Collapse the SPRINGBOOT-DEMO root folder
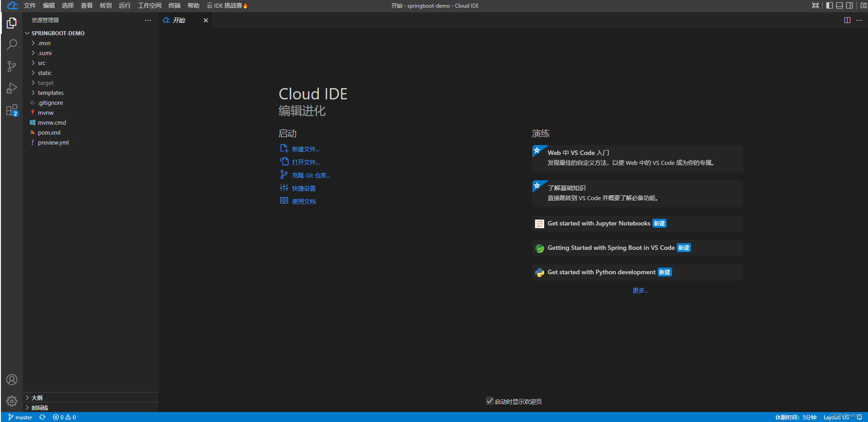 [x=90, y=33]
